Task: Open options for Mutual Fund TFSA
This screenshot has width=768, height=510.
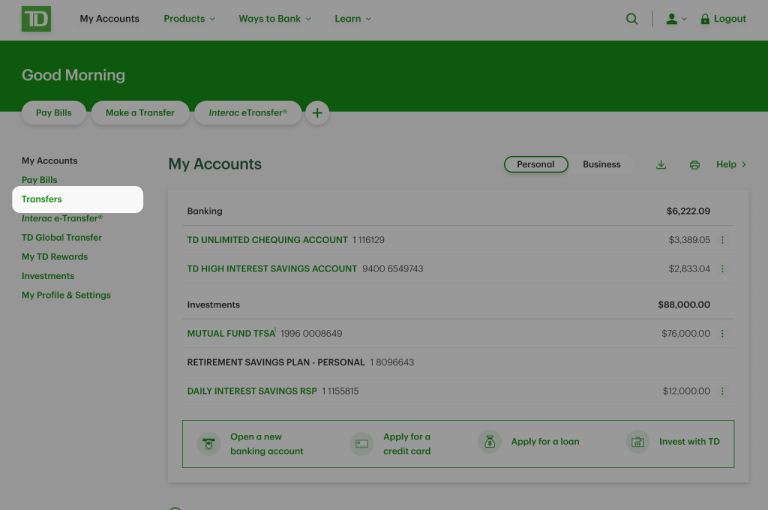Action: [722, 334]
